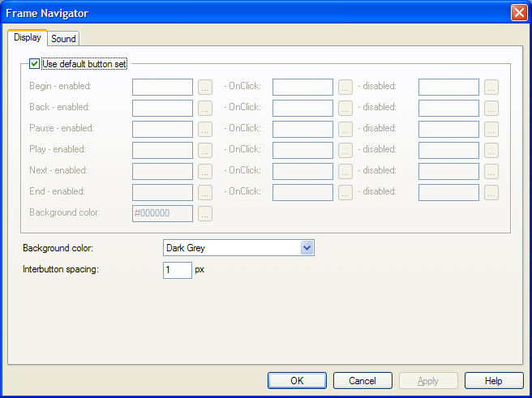Viewport: 532px width, 398px height.
Task: Click browse button for End - disabled image
Action: click(x=491, y=192)
